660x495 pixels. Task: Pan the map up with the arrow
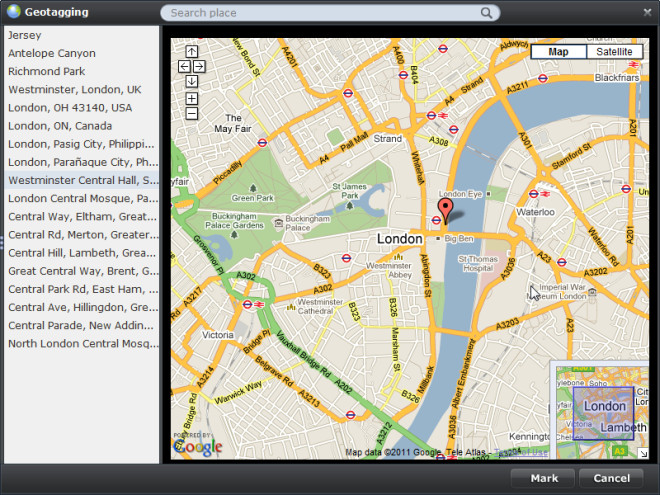pyautogui.click(x=192, y=51)
